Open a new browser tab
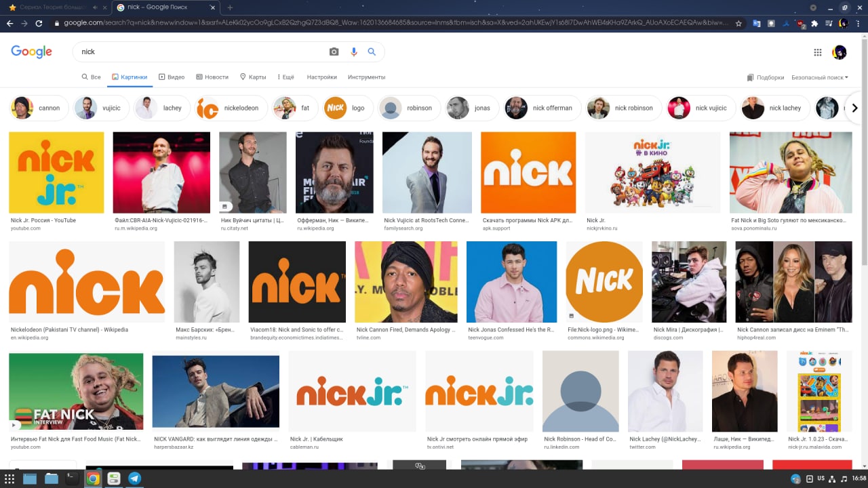 coord(230,7)
